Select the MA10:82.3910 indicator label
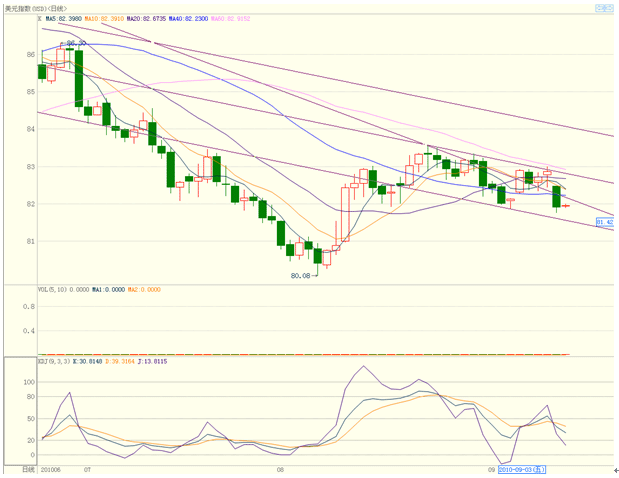This screenshot has width=619, height=478. [104, 19]
